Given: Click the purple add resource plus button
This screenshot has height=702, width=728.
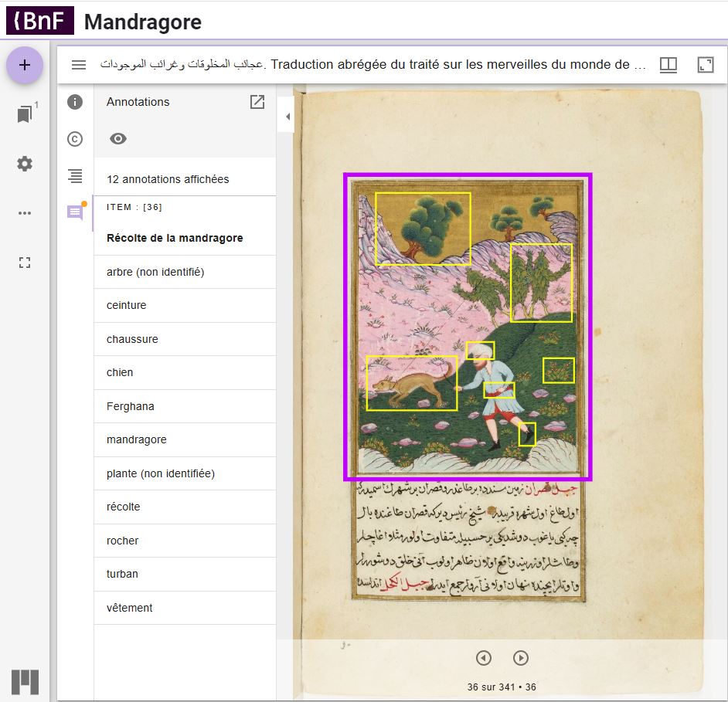Looking at the screenshot, I should pyautogui.click(x=25, y=66).
